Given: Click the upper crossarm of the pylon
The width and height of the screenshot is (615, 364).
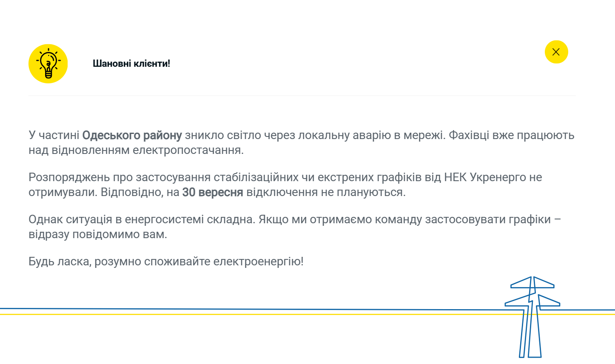Looking at the screenshot, I should click(x=532, y=284).
